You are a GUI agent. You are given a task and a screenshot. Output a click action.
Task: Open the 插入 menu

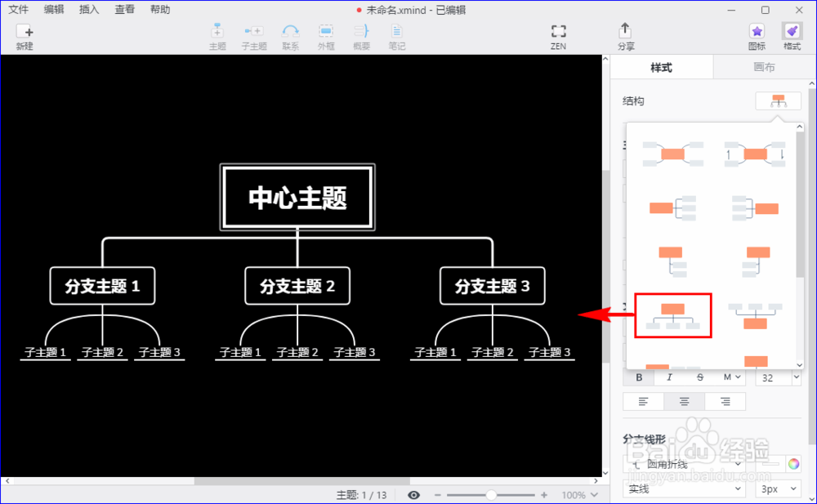coord(89,9)
